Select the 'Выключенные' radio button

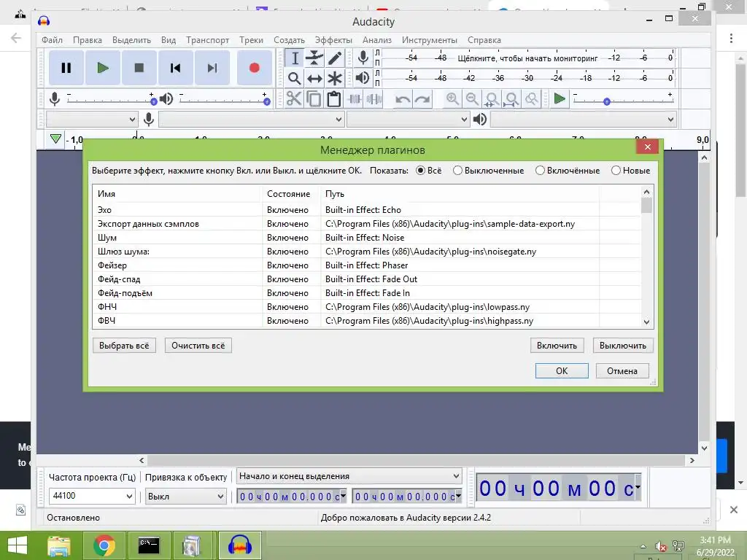pos(457,171)
